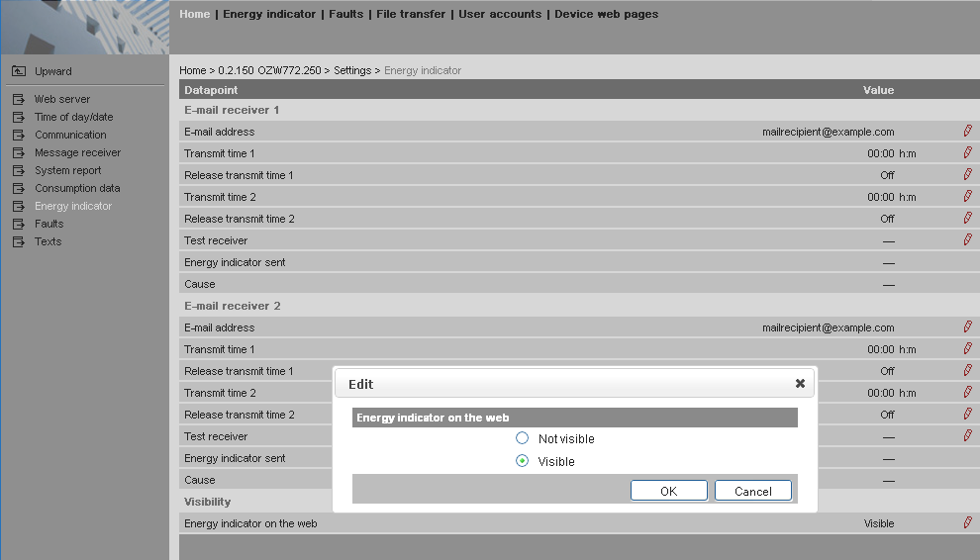Edit Release transmit time 1 of receiver 1
This screenshot has height=560, width=980.
[x=967, y=174]
